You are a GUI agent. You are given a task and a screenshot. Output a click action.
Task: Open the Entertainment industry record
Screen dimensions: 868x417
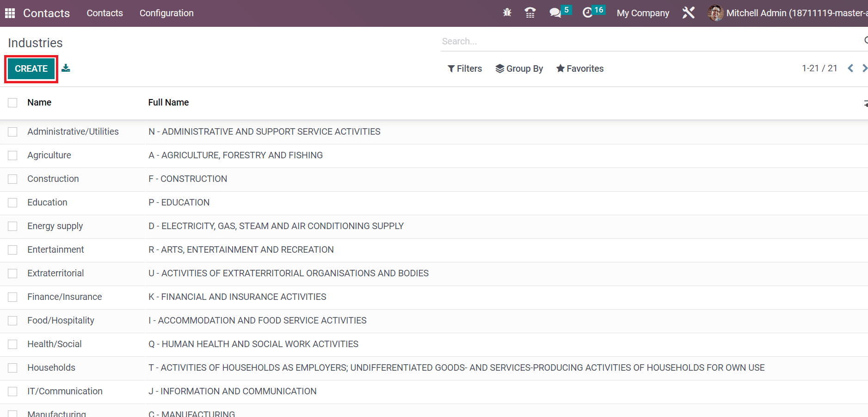point(55,249)
